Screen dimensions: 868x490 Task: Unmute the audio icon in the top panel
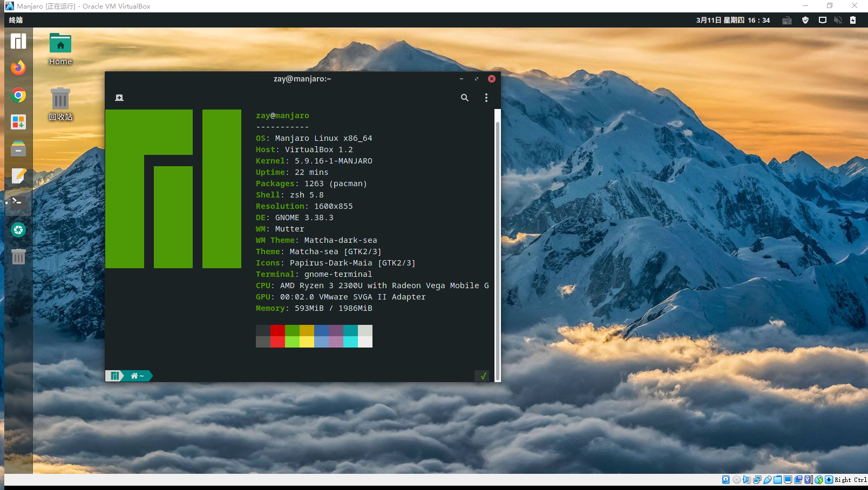click(838, 20)
